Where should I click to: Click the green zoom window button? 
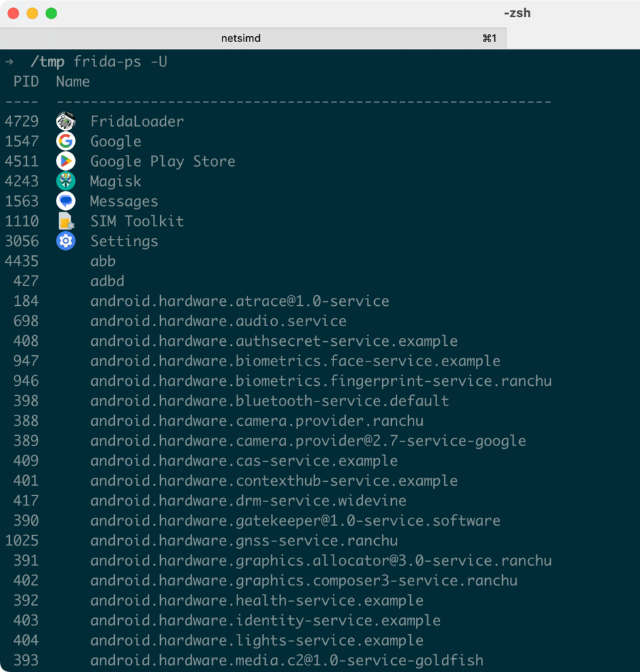pos(51,13)
